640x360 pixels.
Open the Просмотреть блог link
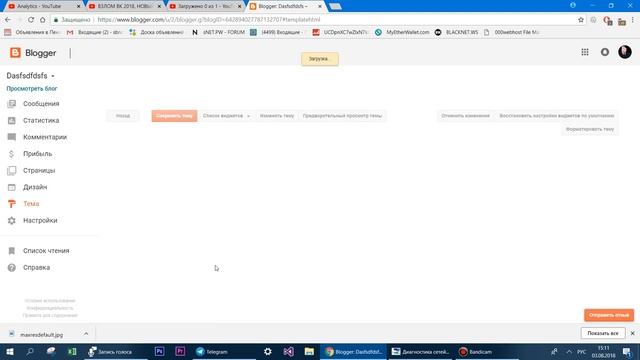click(x=32, y=89)
